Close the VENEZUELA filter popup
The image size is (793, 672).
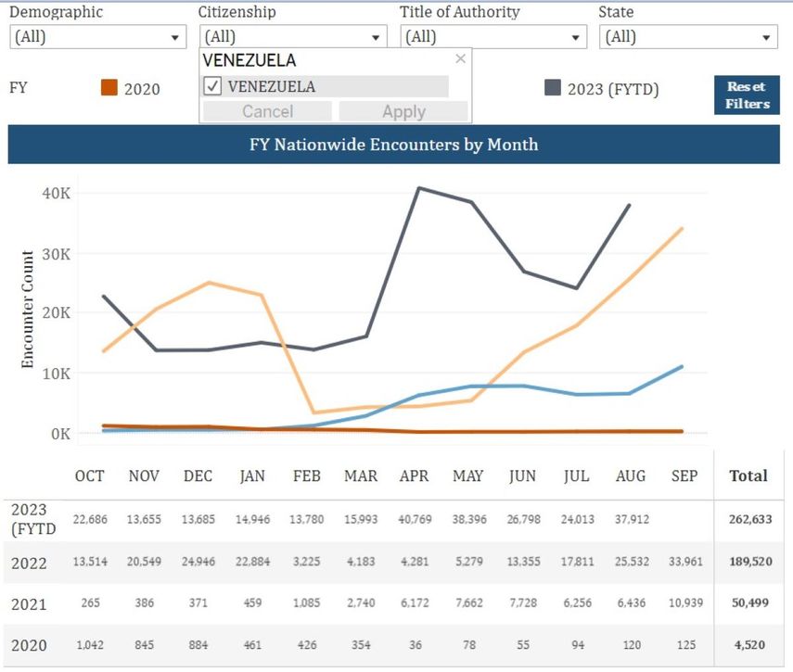(460, 58)
